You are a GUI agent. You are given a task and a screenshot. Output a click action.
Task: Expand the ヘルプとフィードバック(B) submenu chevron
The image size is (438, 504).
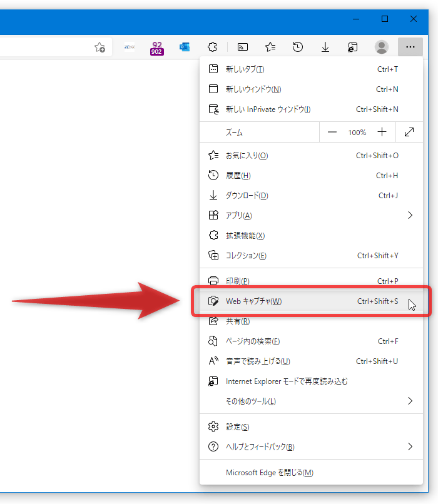410,447
